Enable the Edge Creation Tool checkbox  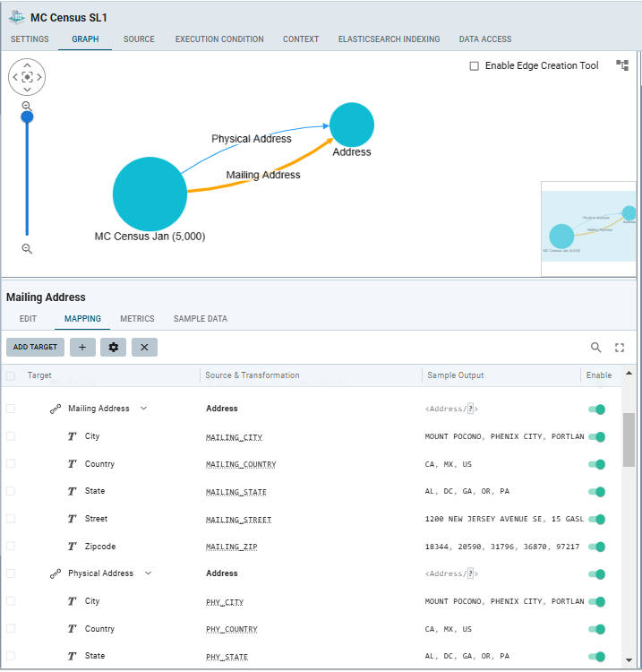click(475, 66)
